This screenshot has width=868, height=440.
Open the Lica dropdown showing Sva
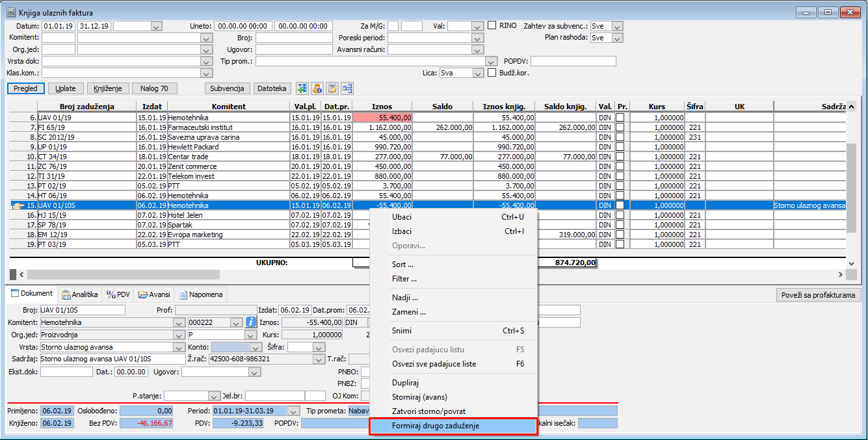(479, 73)
